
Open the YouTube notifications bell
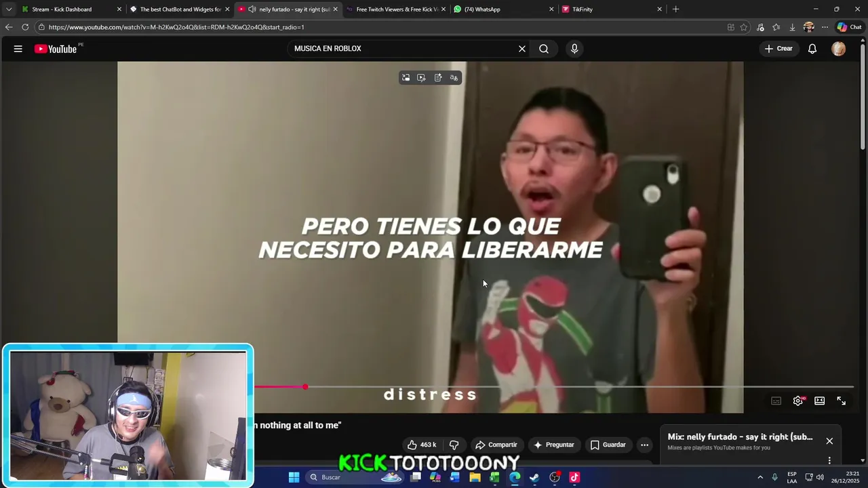point(812,49)
